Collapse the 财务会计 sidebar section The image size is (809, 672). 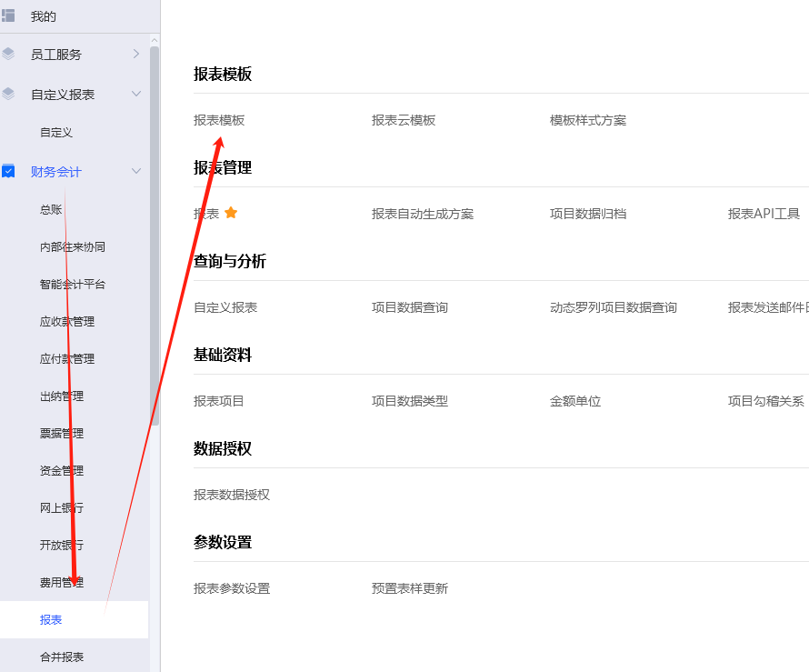pos(137,171)
